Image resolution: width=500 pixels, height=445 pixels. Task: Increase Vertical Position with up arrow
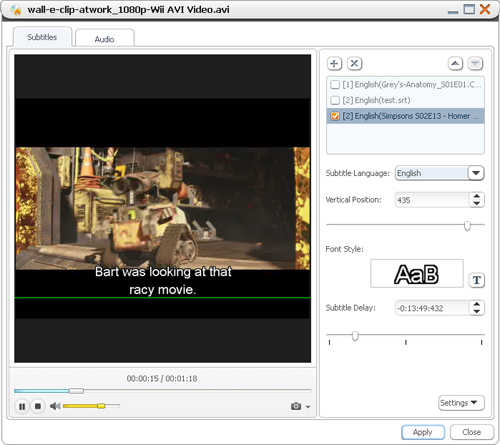click(477, 196)
